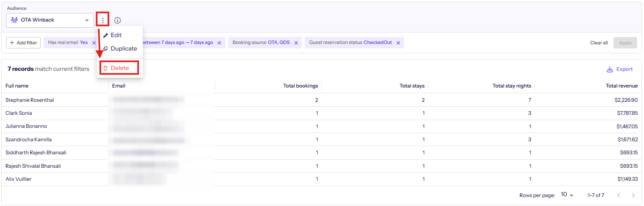Go to the previous page arrow
The width and height of the screenshot is (644, 206).
(619, 195)
